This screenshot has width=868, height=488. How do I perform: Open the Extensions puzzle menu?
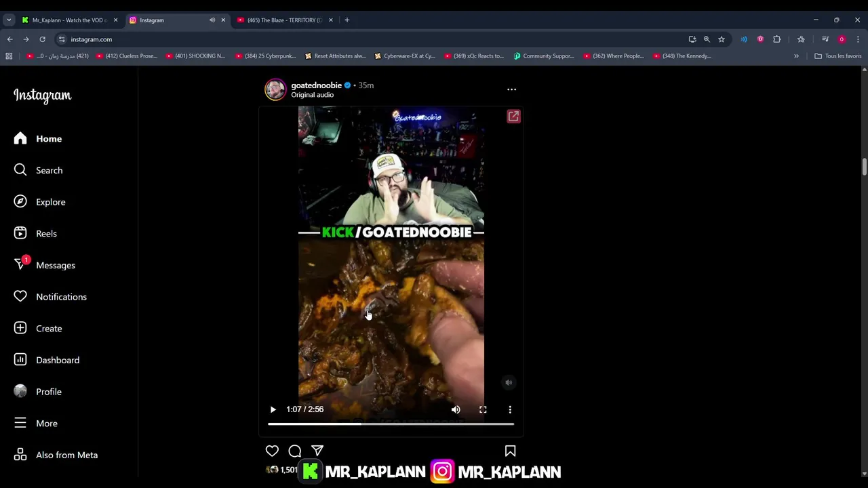pos(777,39)
